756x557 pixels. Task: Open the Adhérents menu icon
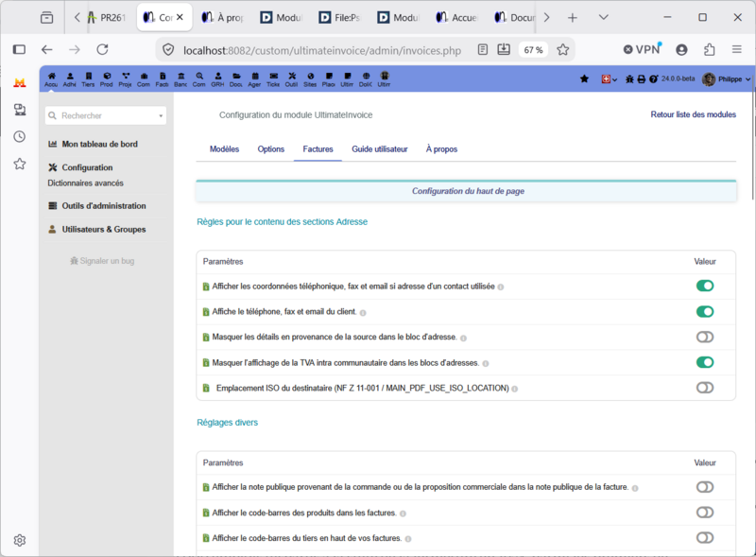[x=70, y=77]
